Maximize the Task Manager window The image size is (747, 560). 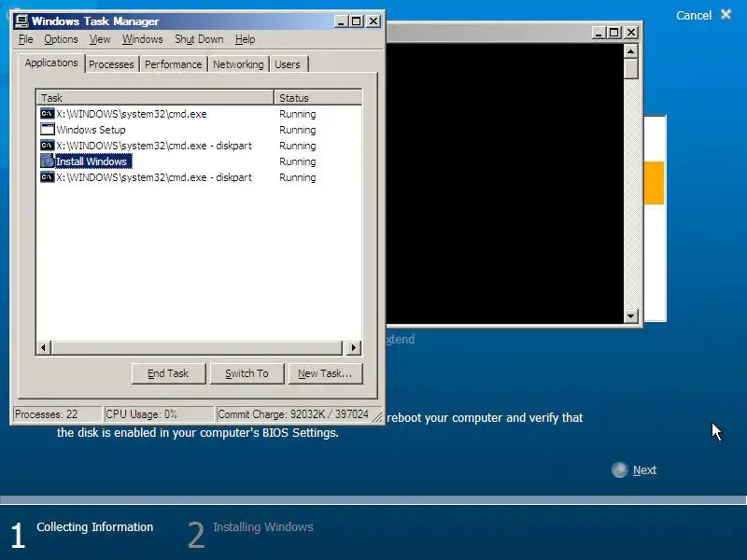coord(356,21)
